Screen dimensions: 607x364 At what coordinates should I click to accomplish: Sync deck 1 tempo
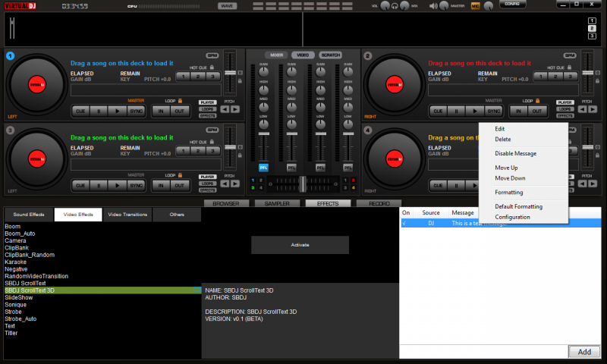tap(137, 111)
